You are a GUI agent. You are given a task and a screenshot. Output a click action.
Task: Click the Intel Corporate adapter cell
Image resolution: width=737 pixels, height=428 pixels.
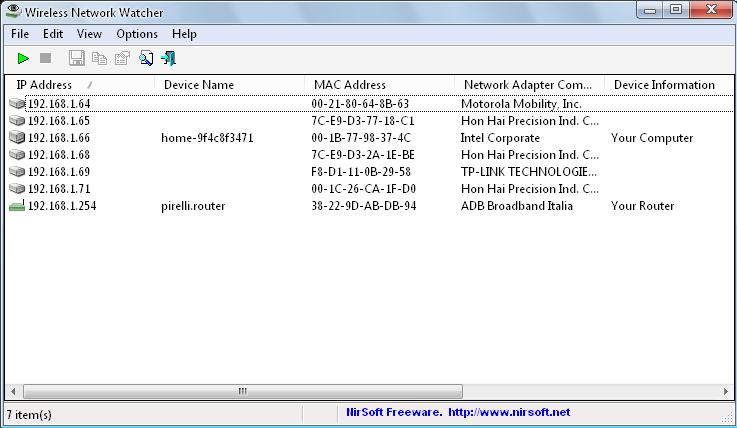tap(500, 138)
